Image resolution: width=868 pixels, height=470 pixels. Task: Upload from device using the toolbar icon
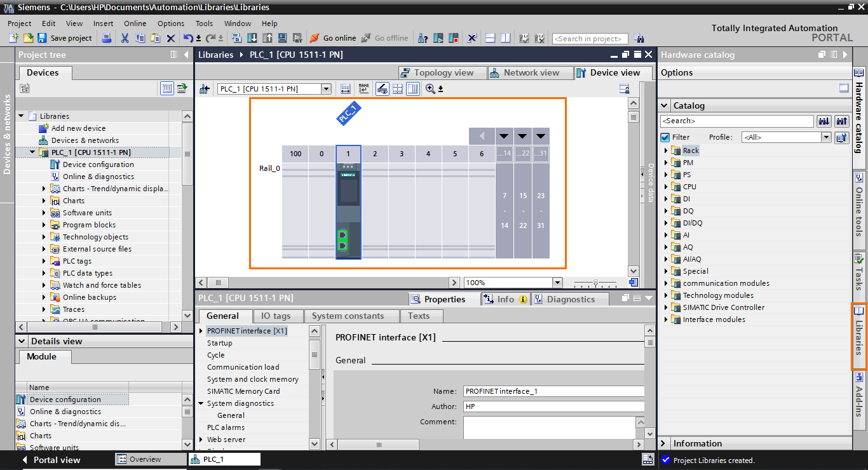pos(268,38)
